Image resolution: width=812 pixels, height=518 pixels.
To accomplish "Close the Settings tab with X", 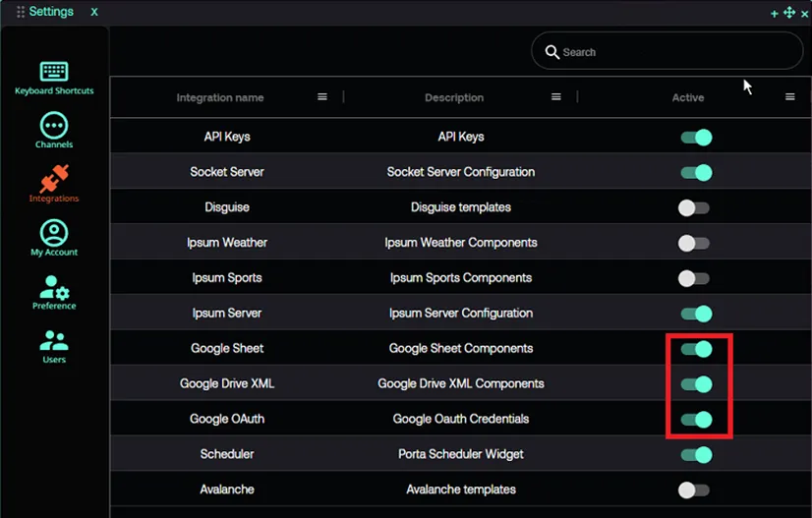I will (94, 12).
